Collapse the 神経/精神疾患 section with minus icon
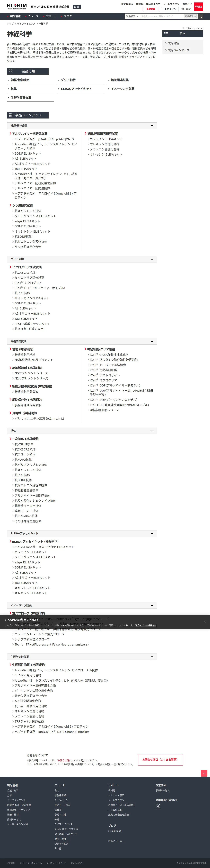The image size is (210, 868). [152, 126]
